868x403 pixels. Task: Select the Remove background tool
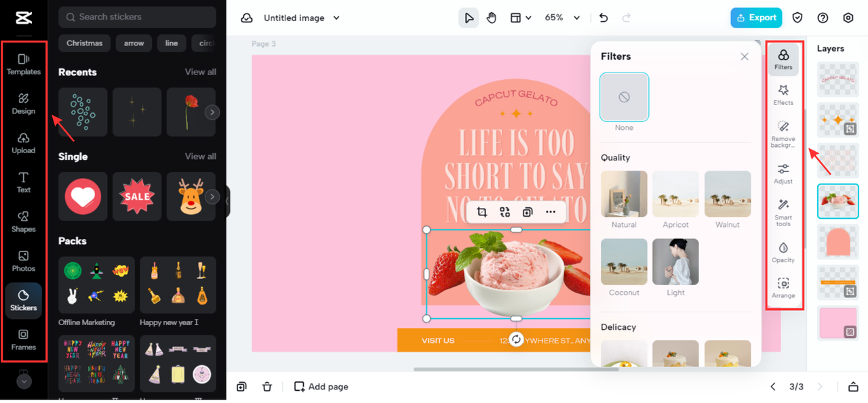[x=783, y=133]
